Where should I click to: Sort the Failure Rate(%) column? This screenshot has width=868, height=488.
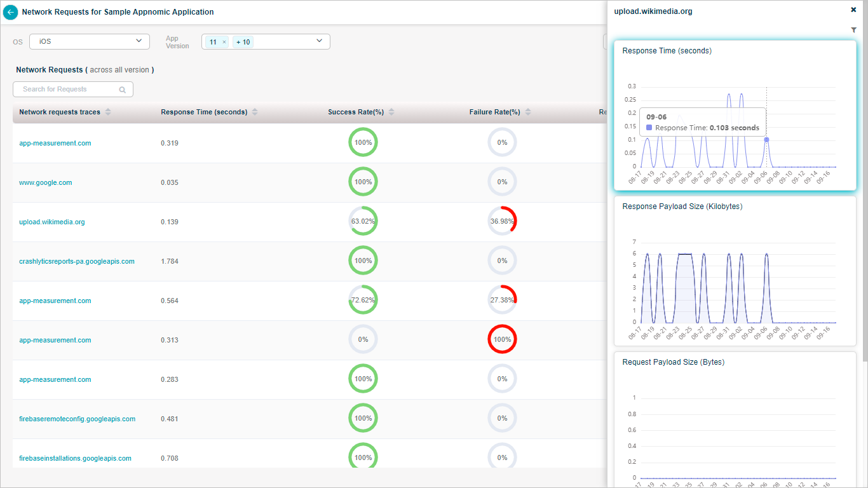point(527,112)
